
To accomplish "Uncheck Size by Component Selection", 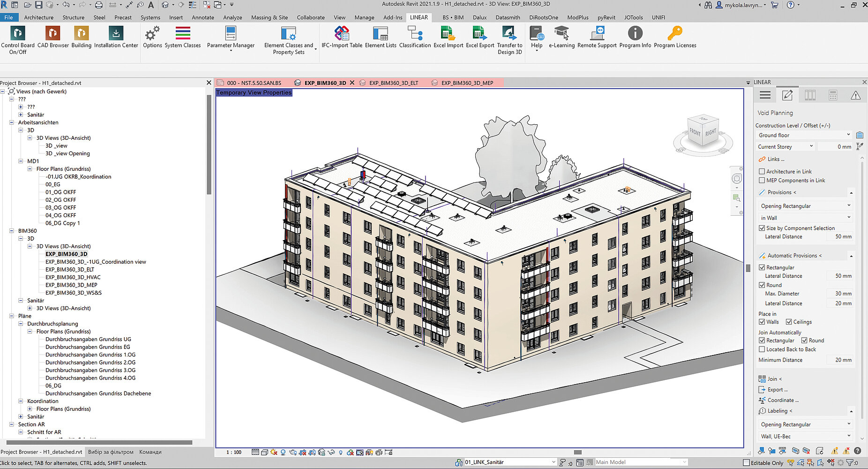I will pyautogui.click(x=762, y=228).
